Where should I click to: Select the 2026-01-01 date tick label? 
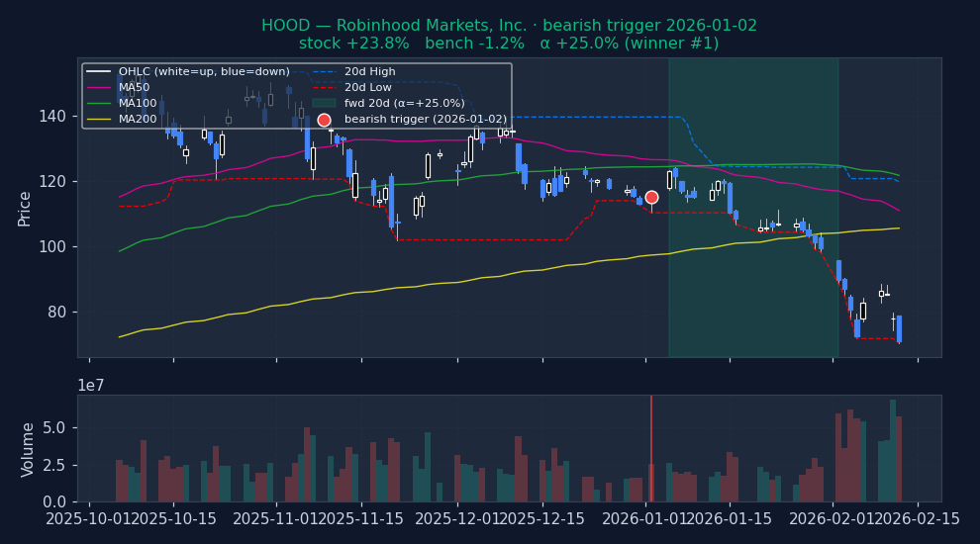click(645, 520)
